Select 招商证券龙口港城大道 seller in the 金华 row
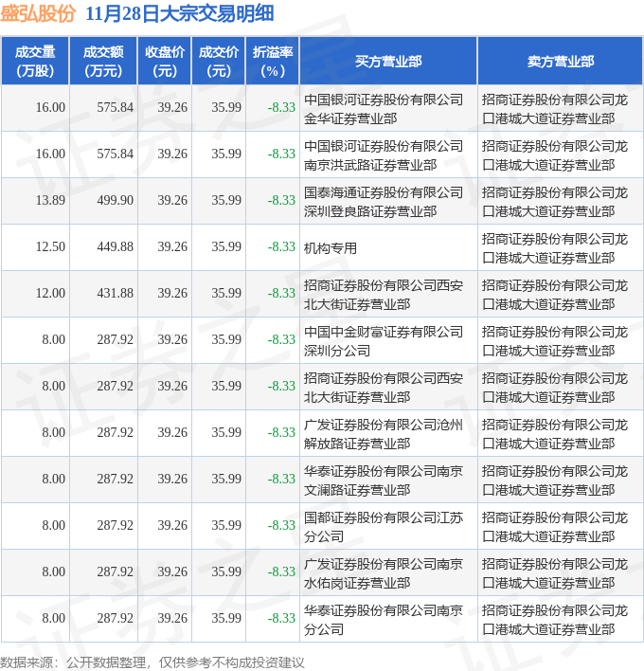The width and height of the screenshot is (644, 671). (x=555, y=109)
